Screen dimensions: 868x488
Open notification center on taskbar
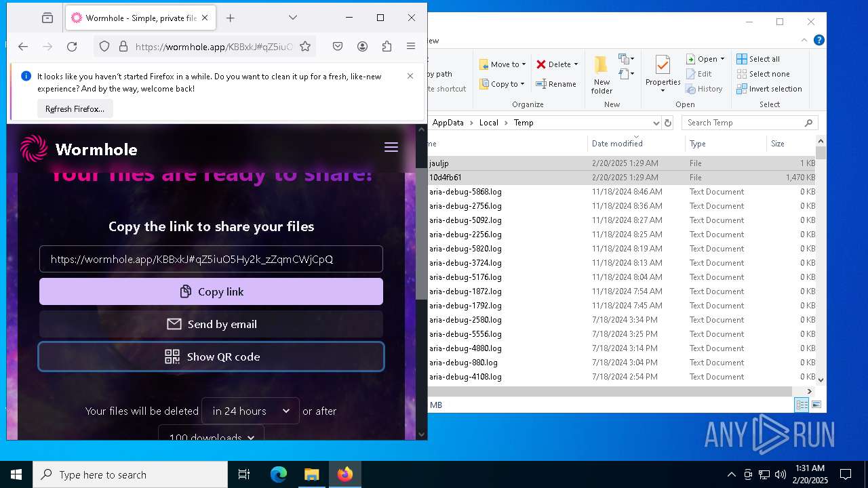pyautogui.click(x=846, y=474)
